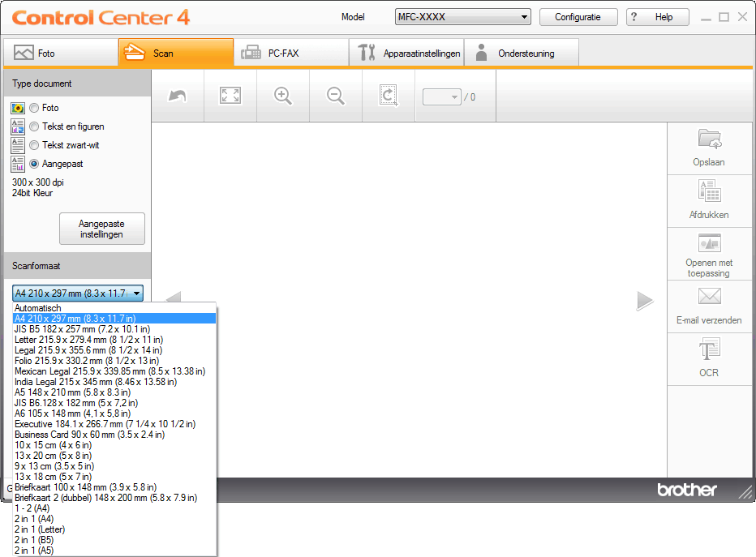The width and height of the screenshot is (756, 557).
Task: Switch to the Foto tab
Action: point(61,53)
